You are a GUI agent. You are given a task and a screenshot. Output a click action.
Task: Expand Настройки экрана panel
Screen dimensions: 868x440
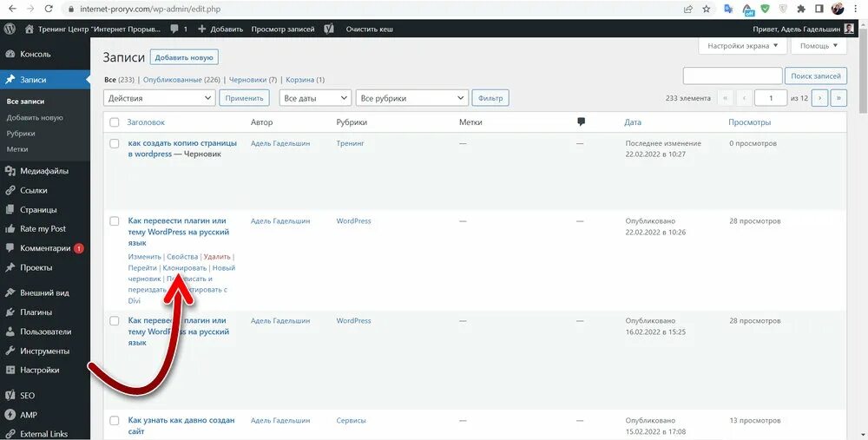point(743,46)
